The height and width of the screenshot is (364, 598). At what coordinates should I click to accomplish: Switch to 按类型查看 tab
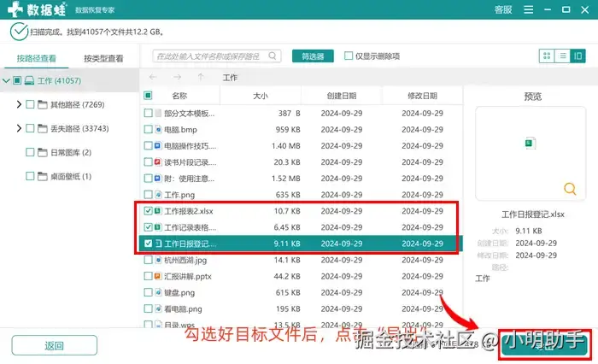(x=103, y=58)
